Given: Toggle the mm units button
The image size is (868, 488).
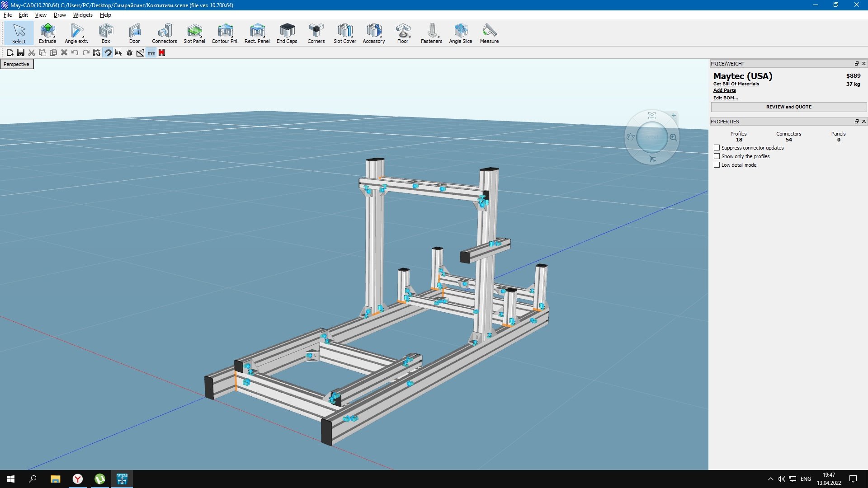Looking at the screenshot, I should (x=151, y=53).
